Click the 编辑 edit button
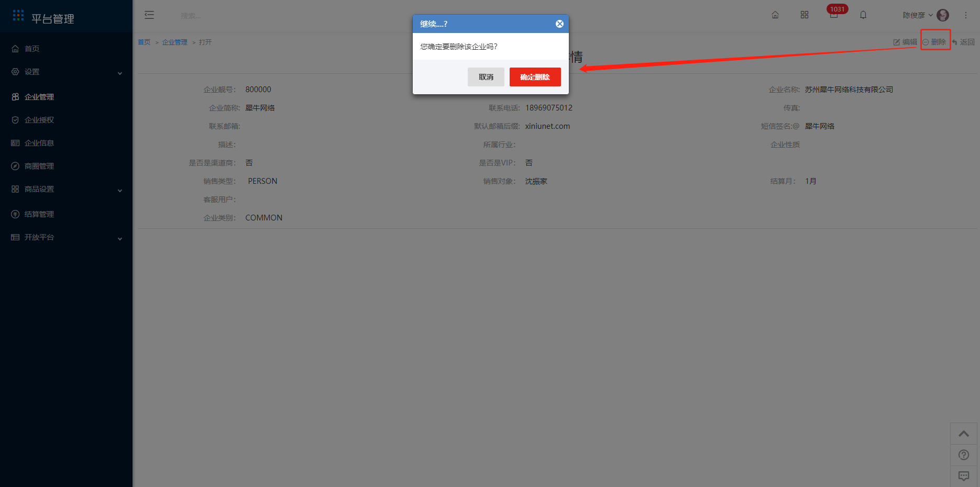 (905, 42)
